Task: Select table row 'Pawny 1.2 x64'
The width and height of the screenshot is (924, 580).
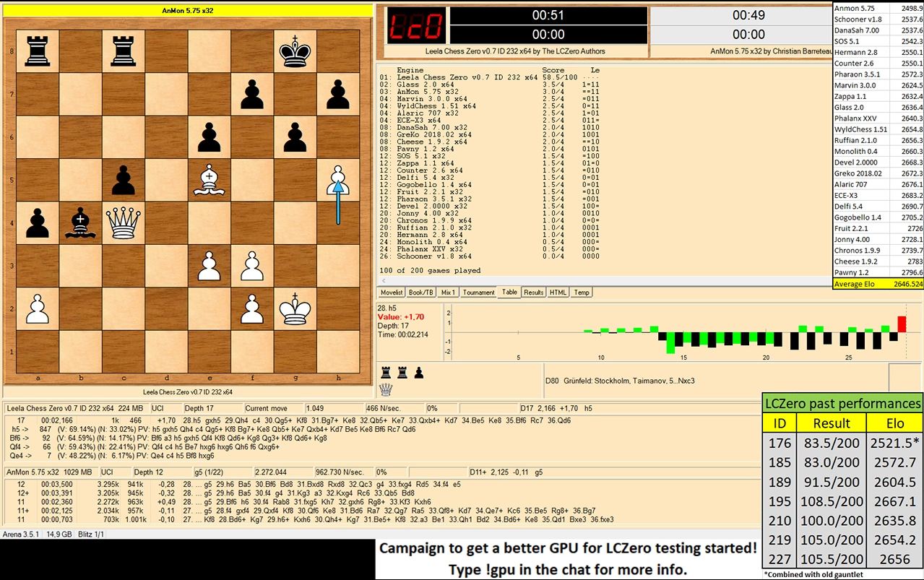Action: pos(489,149)
